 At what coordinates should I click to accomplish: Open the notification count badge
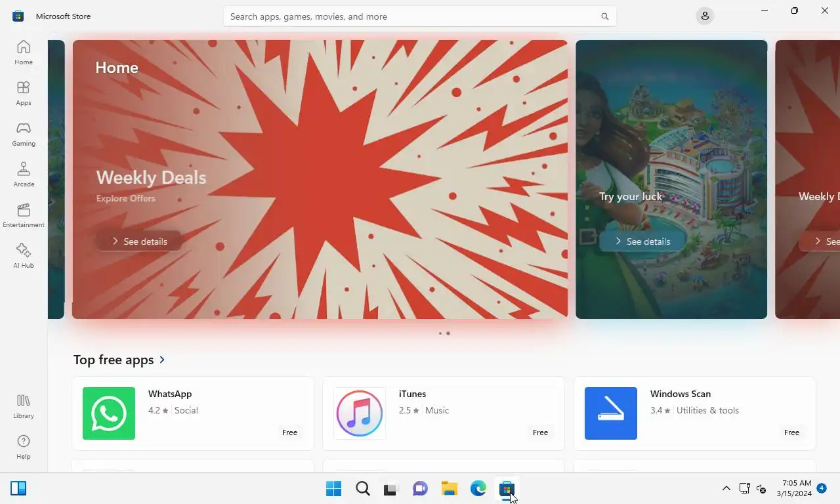pos(822,488)
